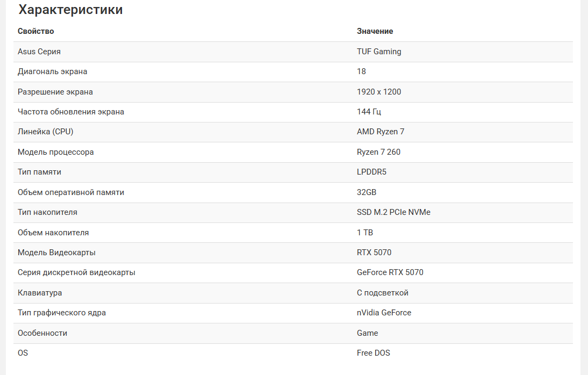Click the "Диагональ экрана" property label
This screenshot has height=375, width=588.
click(x=52, y=71)
